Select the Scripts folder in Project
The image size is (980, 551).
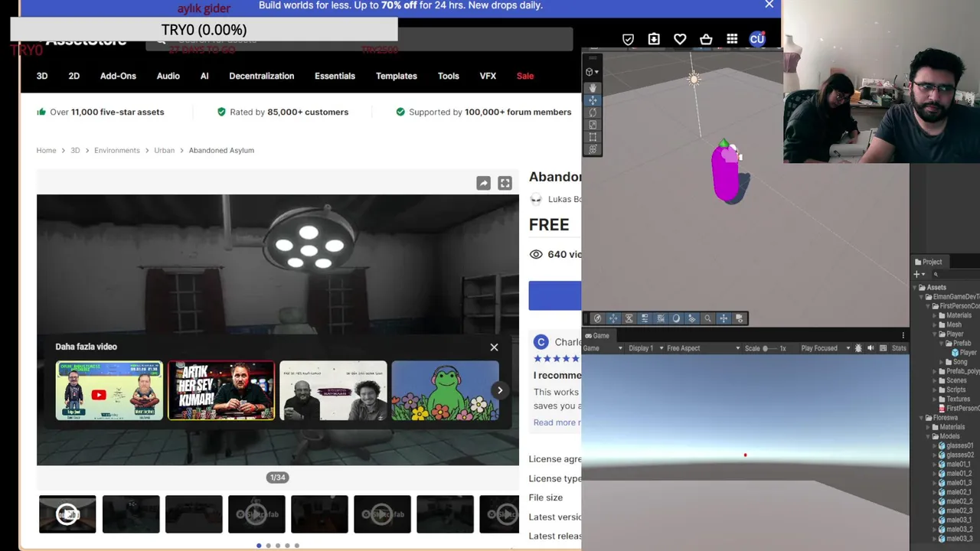pyautogui.click(x=955, y=390)
